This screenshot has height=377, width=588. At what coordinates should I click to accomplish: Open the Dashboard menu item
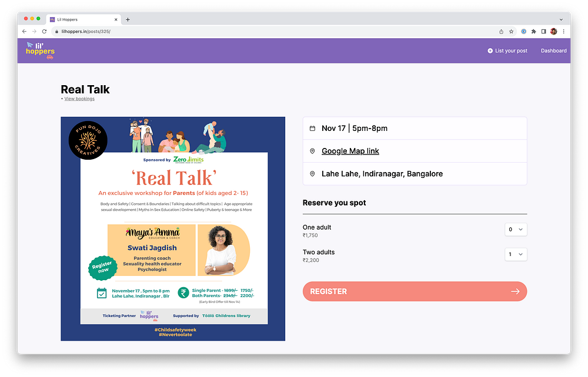pos(553,51)
